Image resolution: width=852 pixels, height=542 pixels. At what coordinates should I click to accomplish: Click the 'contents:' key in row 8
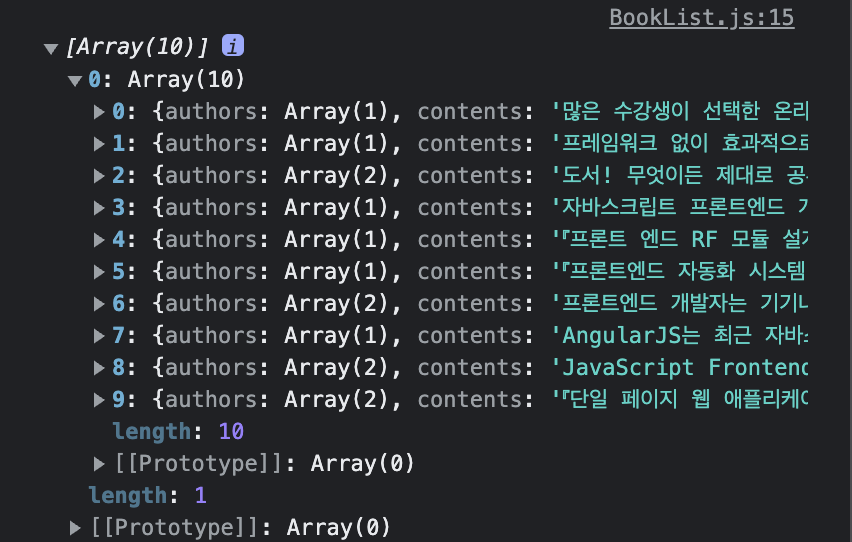coord(476,368)
